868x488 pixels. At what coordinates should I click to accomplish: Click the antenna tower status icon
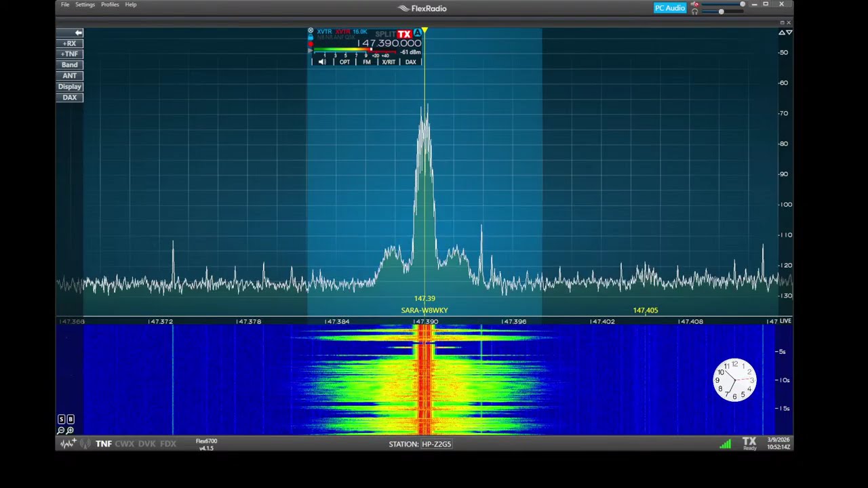tap(85, 444)
